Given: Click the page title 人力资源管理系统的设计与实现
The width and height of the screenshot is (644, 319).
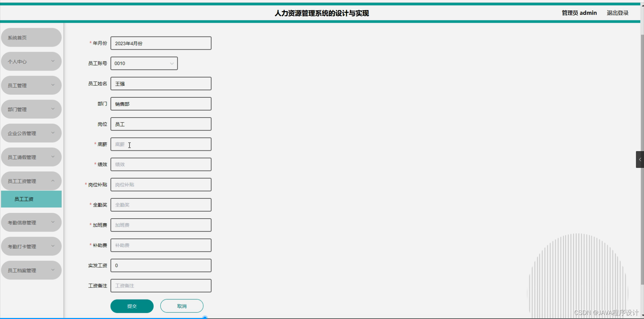Looking at the screenshot, I should 322,13.
